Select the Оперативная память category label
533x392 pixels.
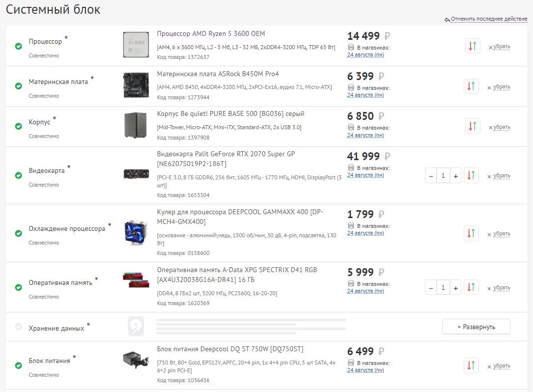[x=60, y=282]
